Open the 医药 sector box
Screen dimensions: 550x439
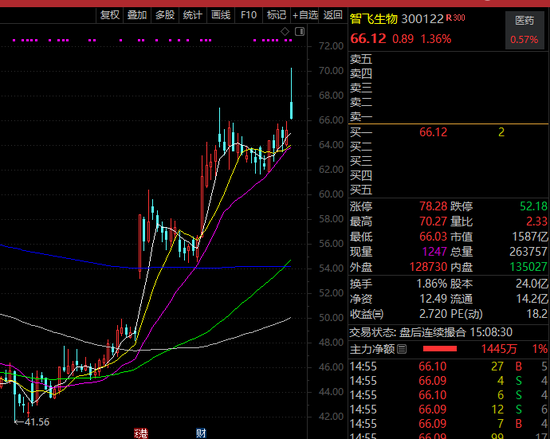coord(524,30)
